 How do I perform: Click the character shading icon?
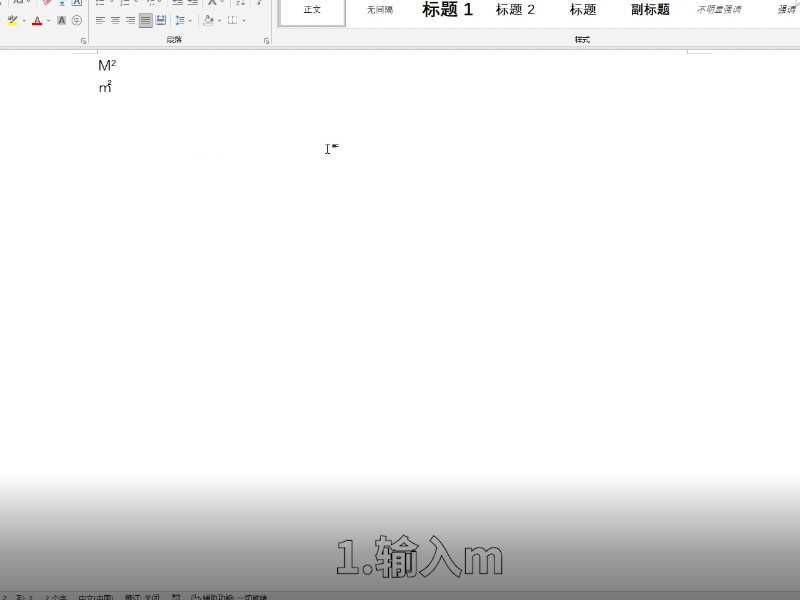[x=61, y=19]
